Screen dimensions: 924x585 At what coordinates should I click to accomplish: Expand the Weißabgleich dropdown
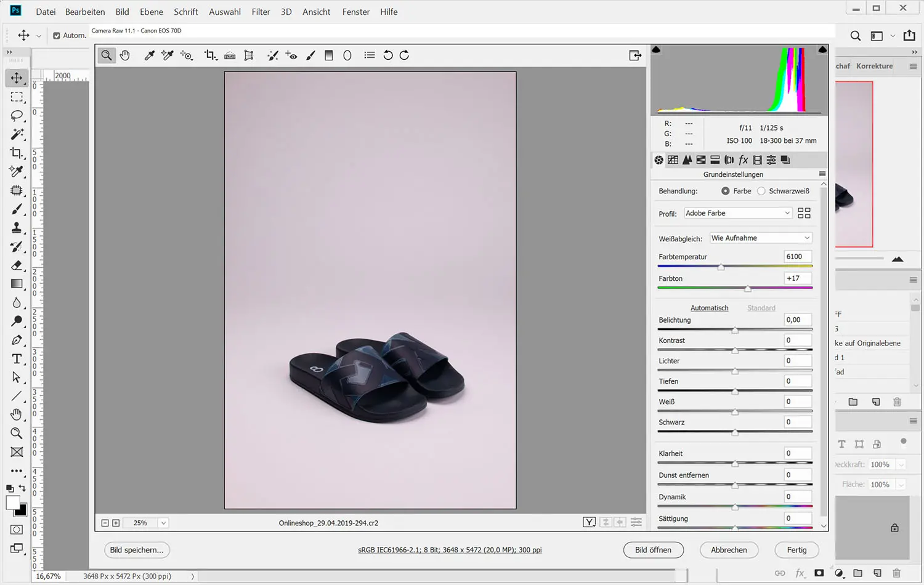[x=760, y=238]
